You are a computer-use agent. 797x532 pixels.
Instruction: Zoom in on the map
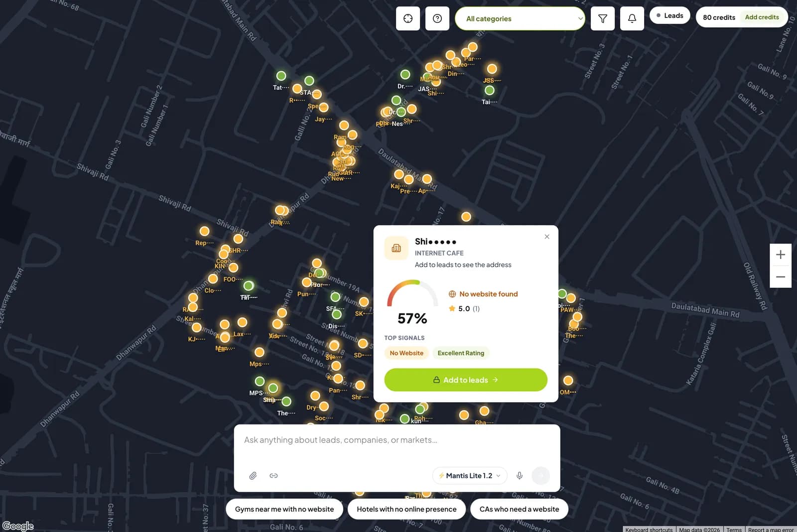click(x=781, y=255)
